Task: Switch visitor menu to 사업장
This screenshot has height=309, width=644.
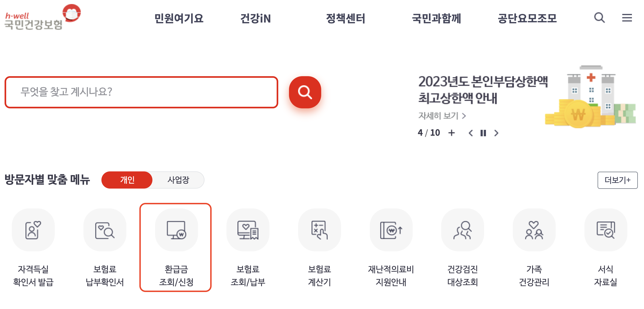Action: click(x=178, y=180)
